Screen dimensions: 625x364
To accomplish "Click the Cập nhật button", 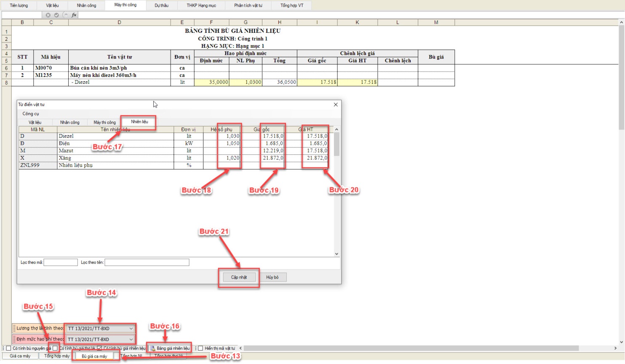I will tap(239, 277).
